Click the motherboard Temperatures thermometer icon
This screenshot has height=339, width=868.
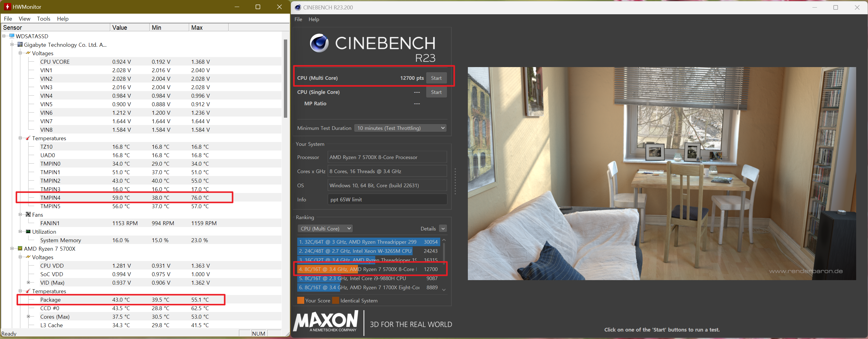click(28, 138)
